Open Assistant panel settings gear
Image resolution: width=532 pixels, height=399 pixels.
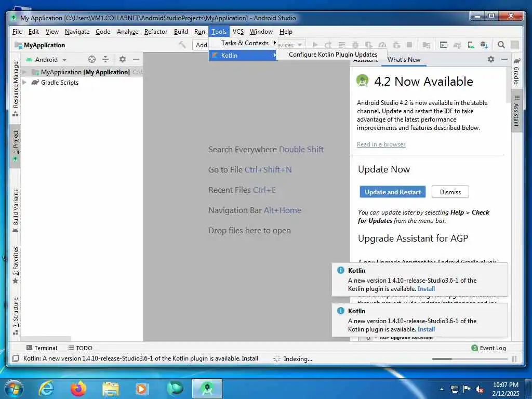[491, 59]
